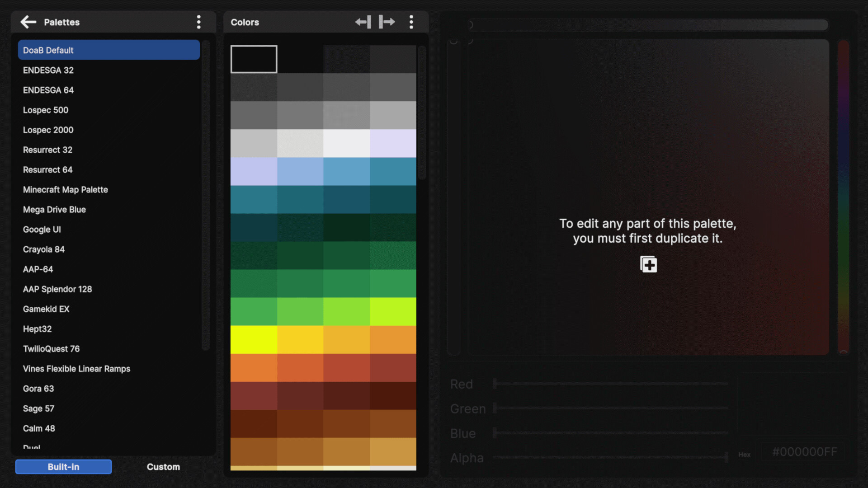Switch to the Built-in palettes tab

click(63, 467)
